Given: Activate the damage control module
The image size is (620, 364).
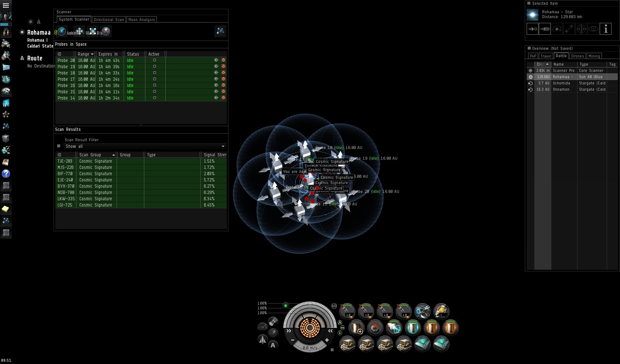Looking at the screenshot, I should [x=375, y=327].
